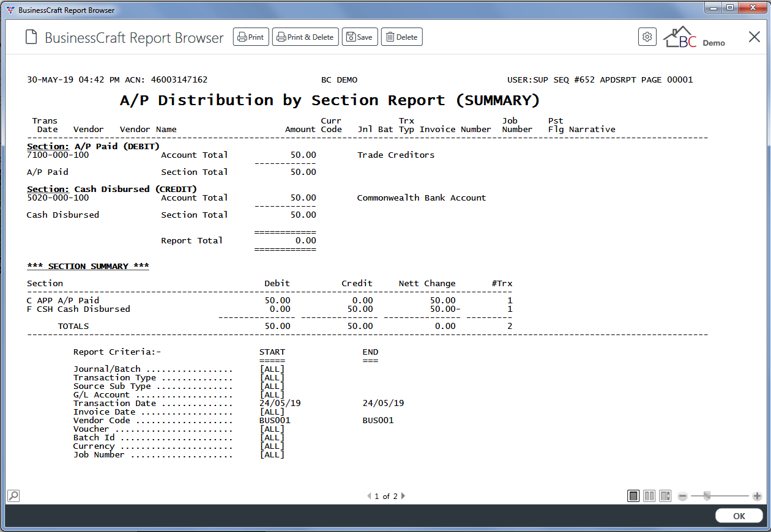
Task: Go to the next page using the arrow
Action: tap(403, 496)
